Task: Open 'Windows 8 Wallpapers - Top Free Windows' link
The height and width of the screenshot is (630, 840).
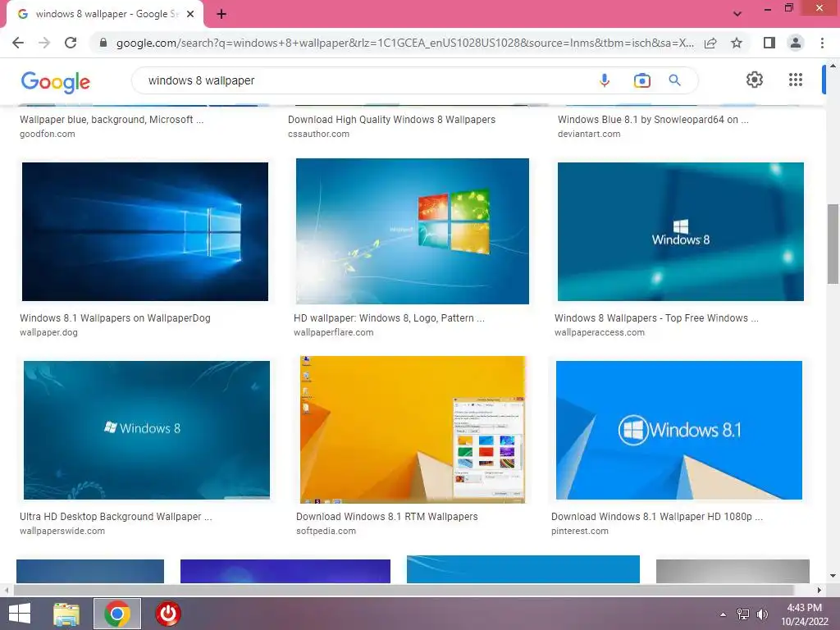Action: point(656,318)
